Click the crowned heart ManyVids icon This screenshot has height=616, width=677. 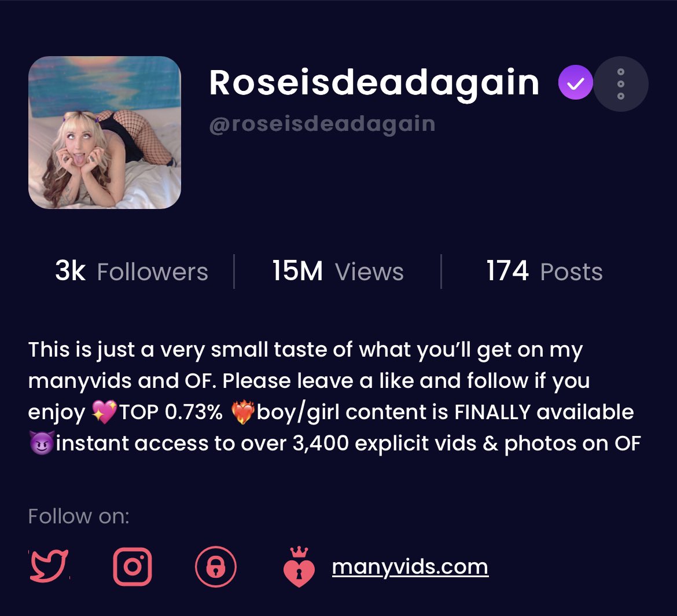299,567
